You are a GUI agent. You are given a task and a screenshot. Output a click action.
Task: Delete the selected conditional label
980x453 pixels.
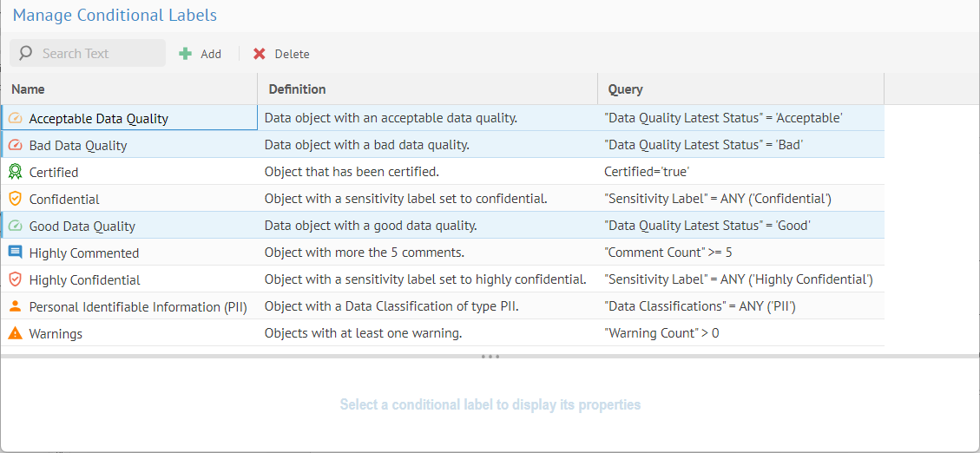pos(281,54)
